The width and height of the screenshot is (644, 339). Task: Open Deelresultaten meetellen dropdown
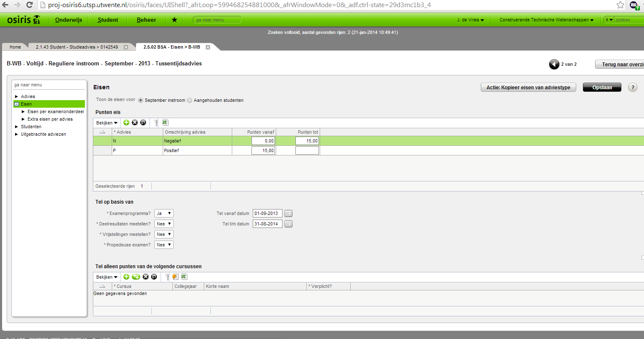click(164, 224)
